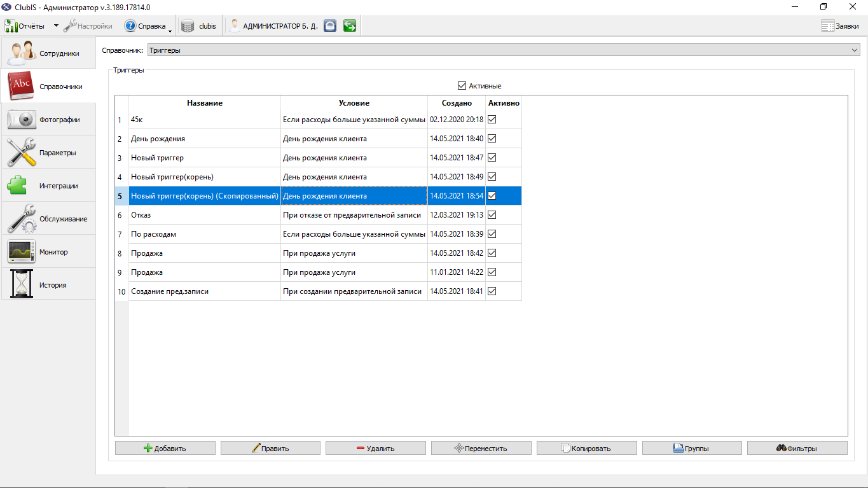Viewport: 868px width, 488px height.
Task: Expand the Справочник dropdown for Триггеры
Action: pos(854,50)
